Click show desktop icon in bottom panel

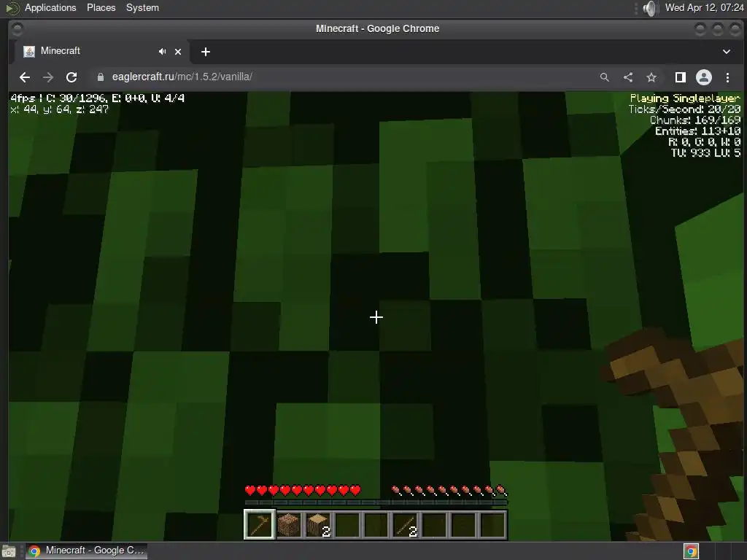pyautogui.click(x=9, y=551)
